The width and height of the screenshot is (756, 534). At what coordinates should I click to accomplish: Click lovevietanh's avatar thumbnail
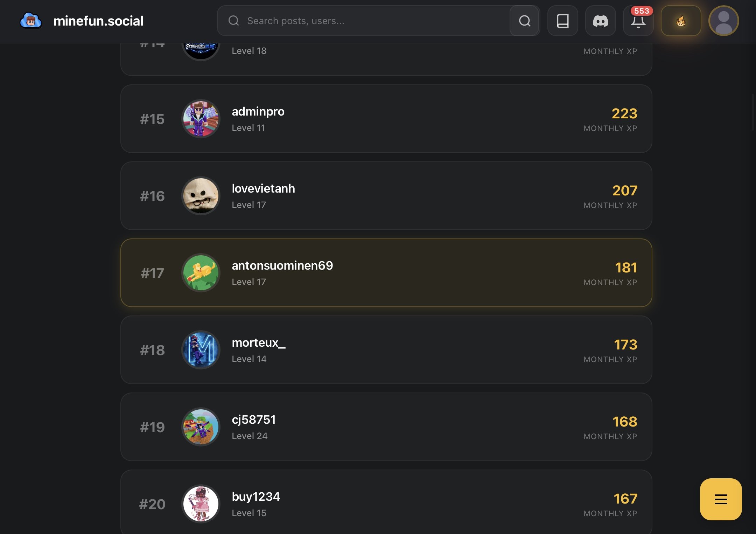[201, 196]
